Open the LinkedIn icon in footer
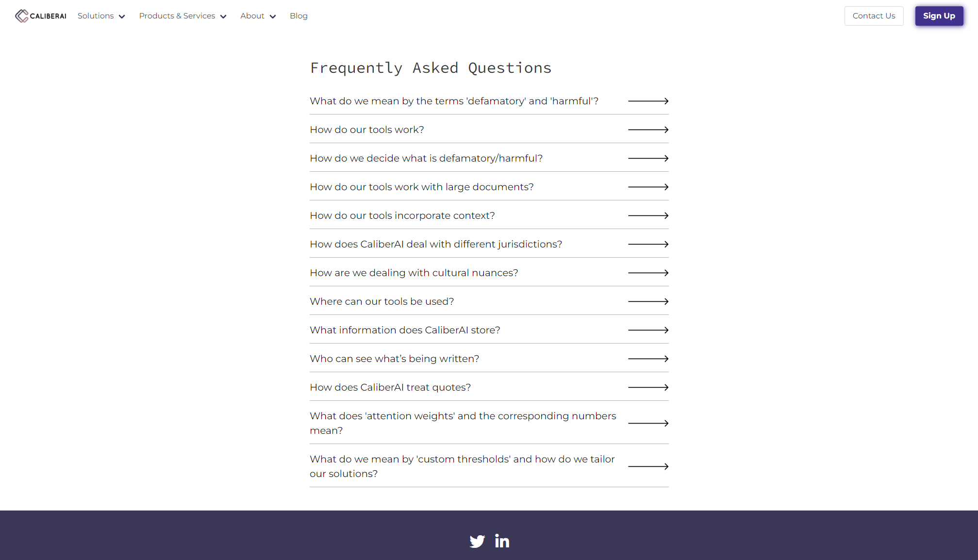This screenshot has height=560, width=978. [x=502, y=541]
